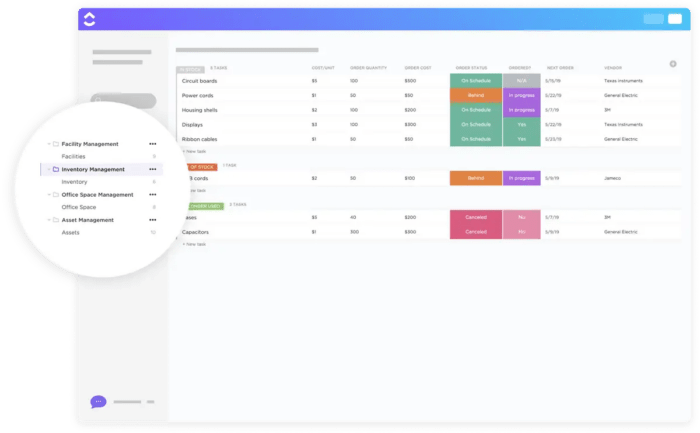This screenshot has width=700, height=433.
Task: Click New task under Ribbon cables
Action: pos(194,152)
